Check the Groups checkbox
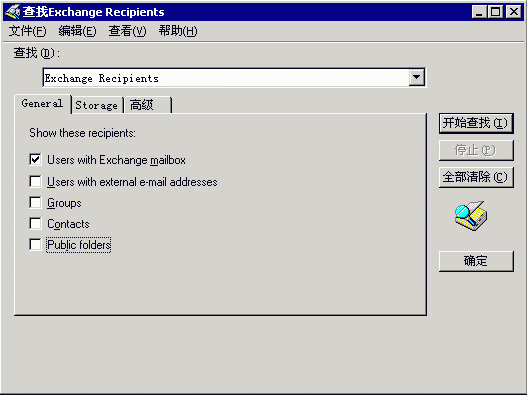The width and height of the screenshot is (527, 395). pyautogui.click(x=35, y=202)
